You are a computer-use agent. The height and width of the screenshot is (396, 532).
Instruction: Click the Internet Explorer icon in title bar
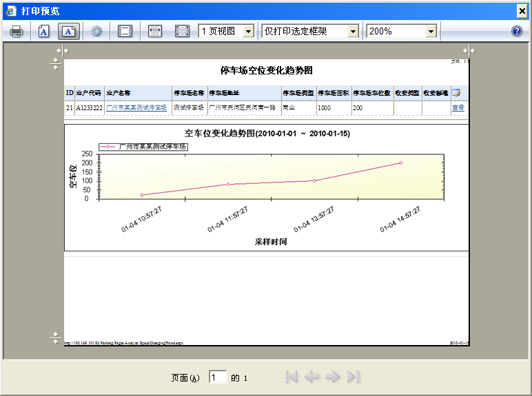pyautogui.click(x=11, y=11)
